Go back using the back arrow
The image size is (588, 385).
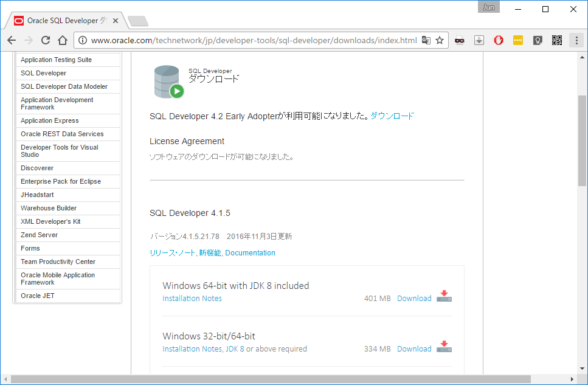point(12,40)
